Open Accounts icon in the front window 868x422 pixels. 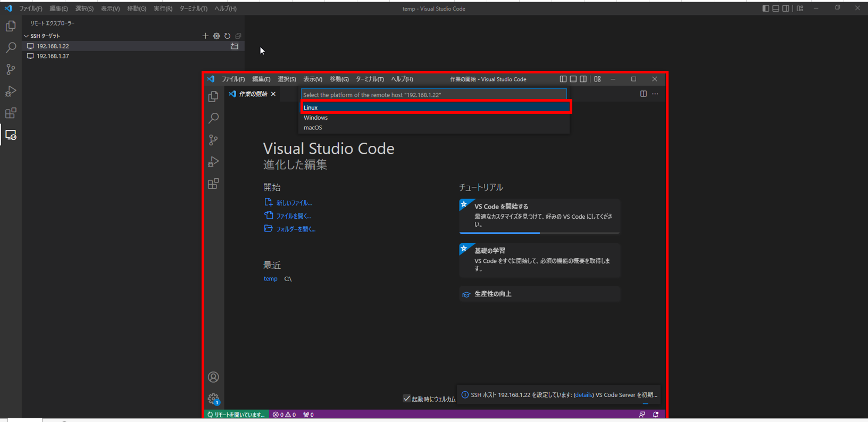tap(213, 377)
